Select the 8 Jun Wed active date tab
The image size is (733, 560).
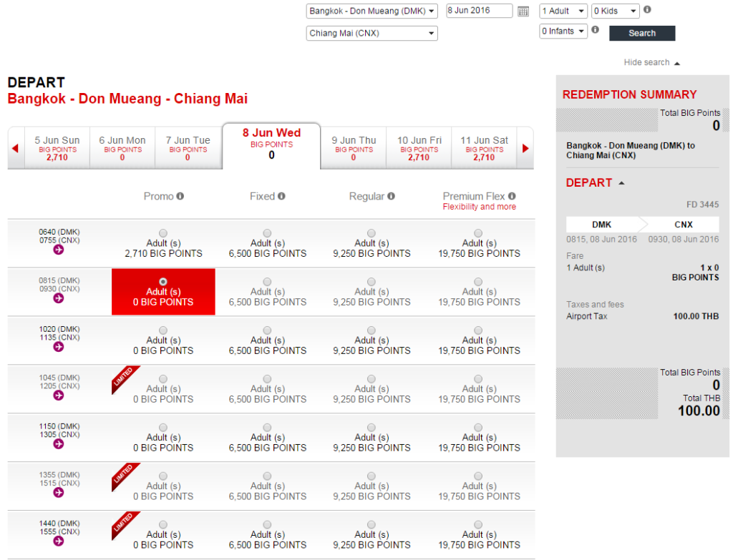coord(271,145)
